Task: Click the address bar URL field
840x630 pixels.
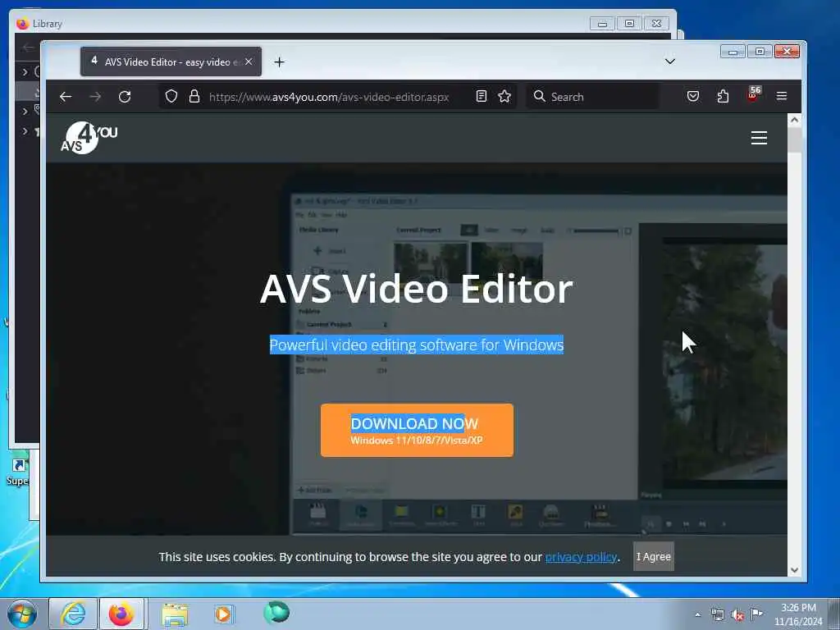Action: point(328,97)
